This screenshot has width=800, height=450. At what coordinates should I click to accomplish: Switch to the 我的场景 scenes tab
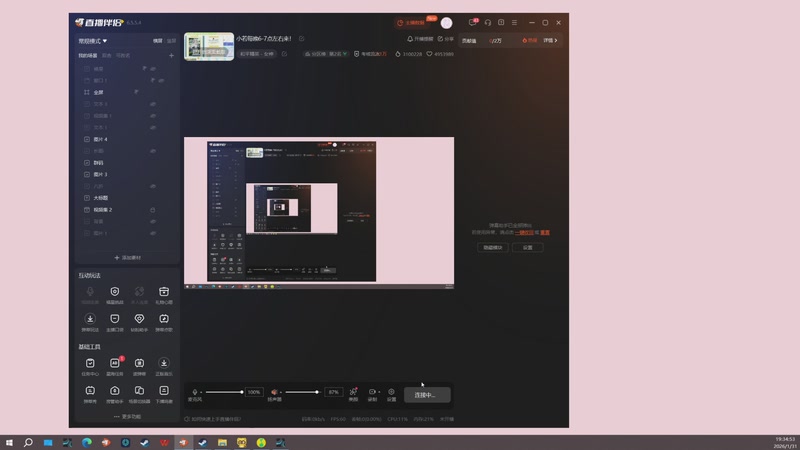coord(88,55)
